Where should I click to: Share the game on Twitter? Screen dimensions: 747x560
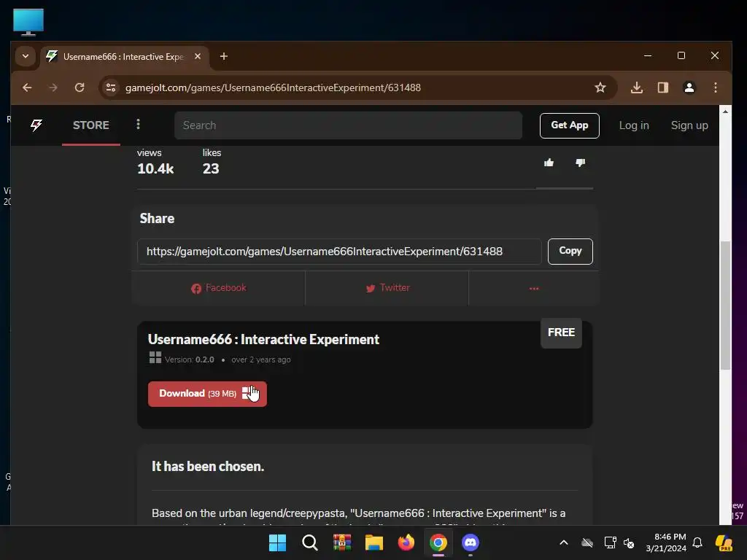coord(387,288)
